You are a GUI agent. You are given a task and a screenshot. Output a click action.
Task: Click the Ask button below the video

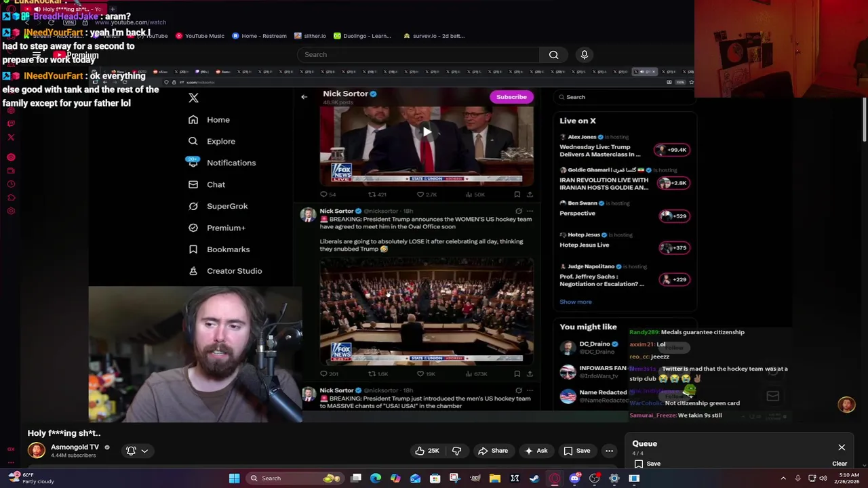tap(535, 451)
